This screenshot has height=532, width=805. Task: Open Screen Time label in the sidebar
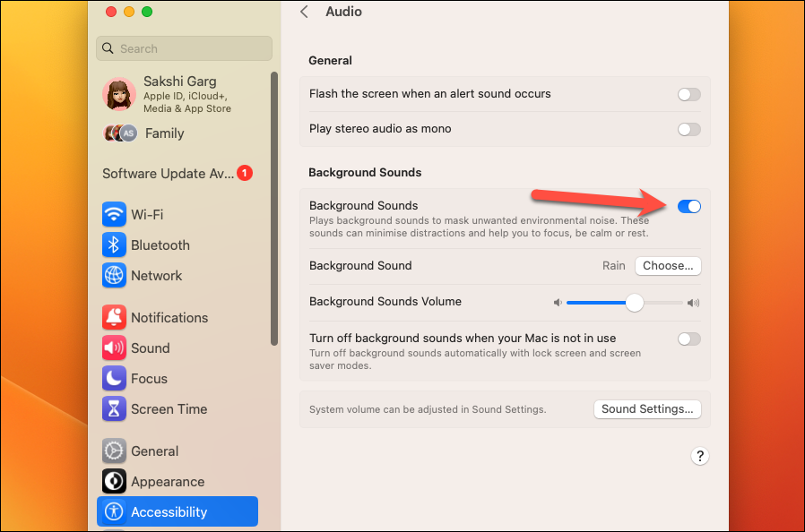(169, 409)
